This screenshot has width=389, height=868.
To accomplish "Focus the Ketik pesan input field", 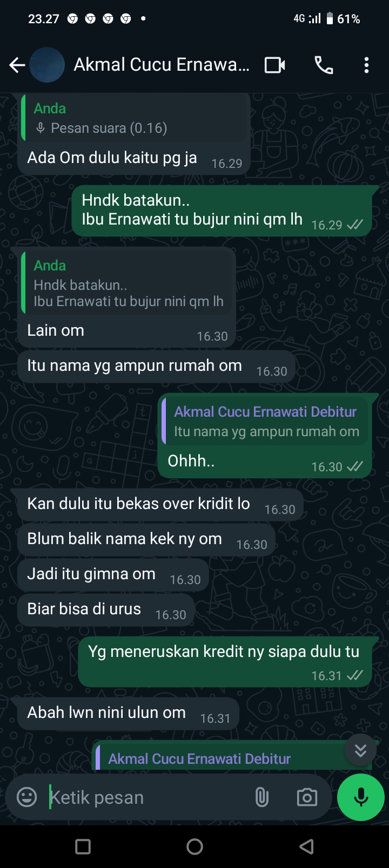I will [x=149, y=797].
